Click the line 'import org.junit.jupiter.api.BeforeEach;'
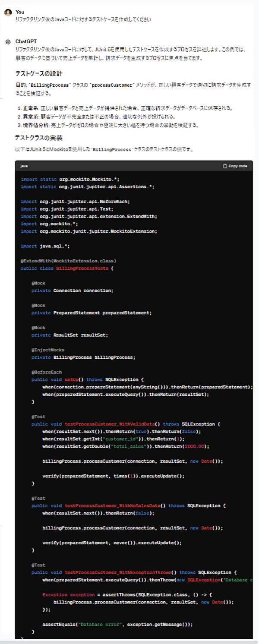This screenshot has height=644, width=259. click(75, 202)
